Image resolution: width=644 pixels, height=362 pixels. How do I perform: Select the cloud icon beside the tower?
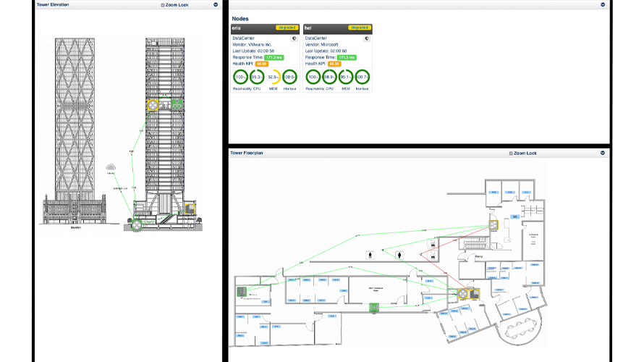[111, 167]
